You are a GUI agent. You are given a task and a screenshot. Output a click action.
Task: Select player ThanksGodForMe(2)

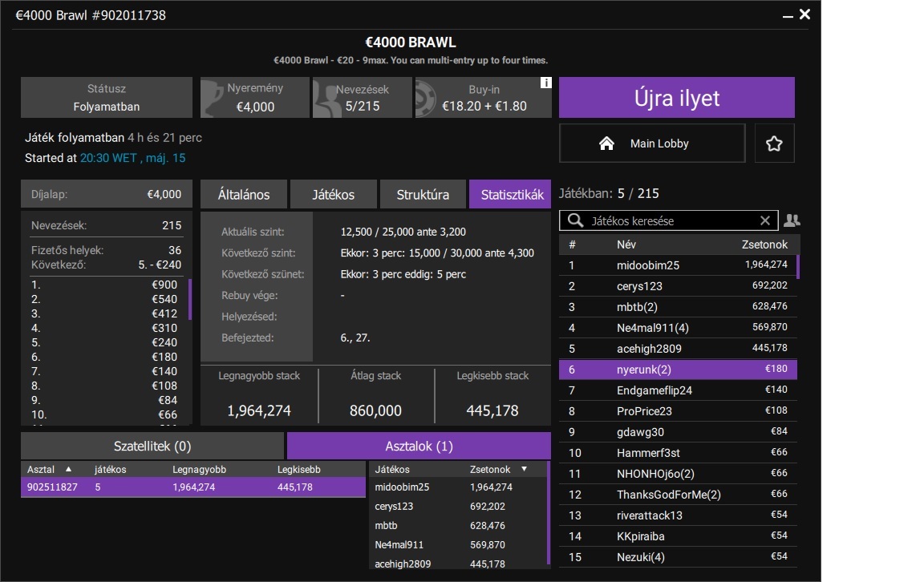pos(678,495)
